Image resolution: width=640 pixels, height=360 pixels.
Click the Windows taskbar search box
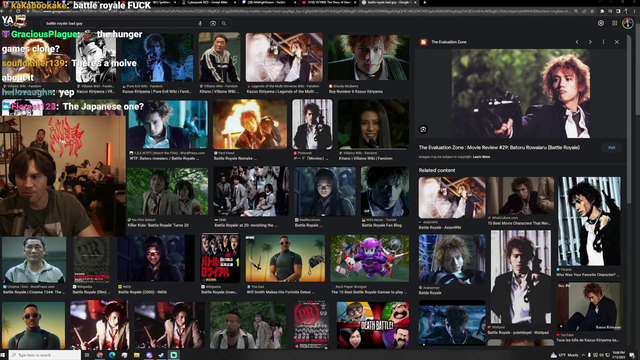tap(45, 355)
